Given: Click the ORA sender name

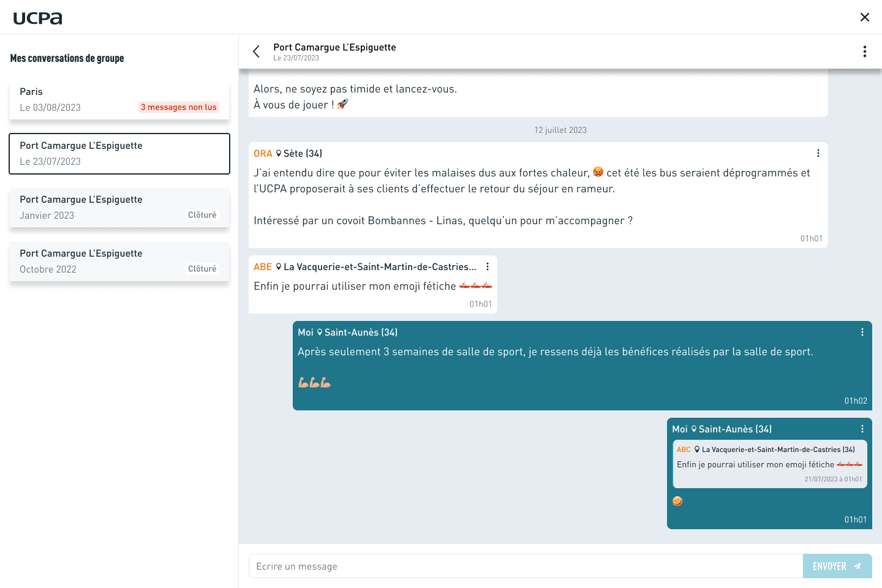Looking at the screenshot, I should 263,153.
